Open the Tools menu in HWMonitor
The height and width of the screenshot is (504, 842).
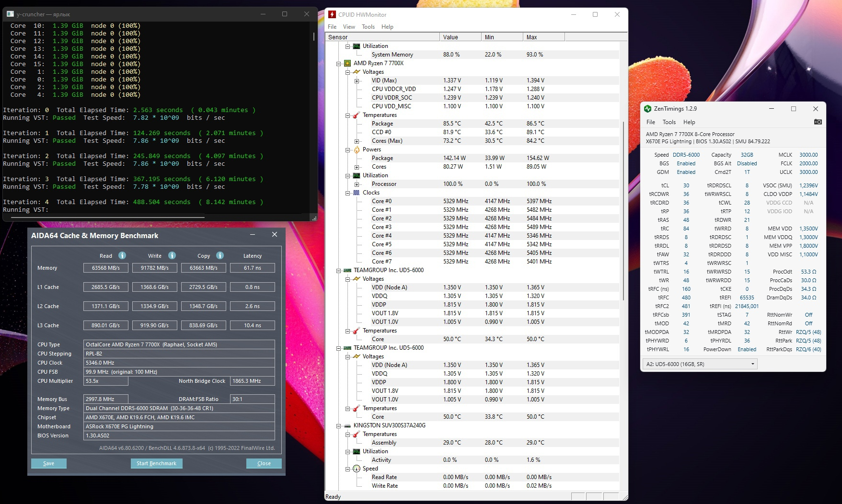tap(368, 27)
